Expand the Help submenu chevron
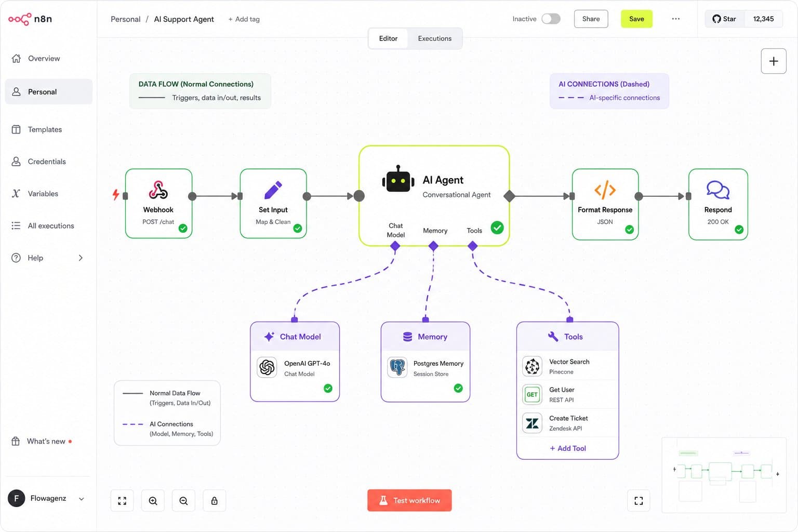This screenshot has height=532, width=798. click(81, 258)
